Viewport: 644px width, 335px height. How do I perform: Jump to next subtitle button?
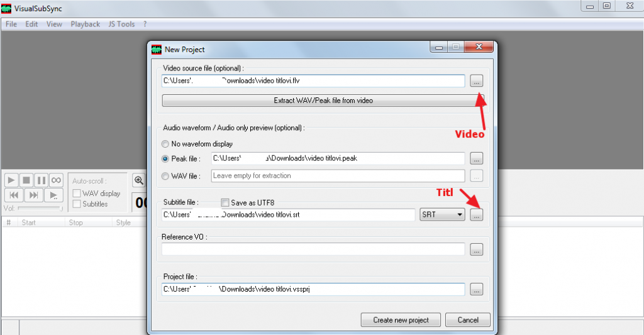pyautogui.click(x=34, y=195)
